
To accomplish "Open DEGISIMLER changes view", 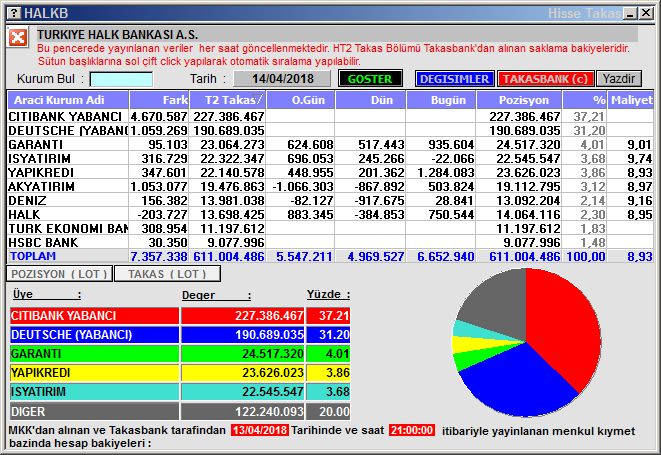I will pos(454,79).
